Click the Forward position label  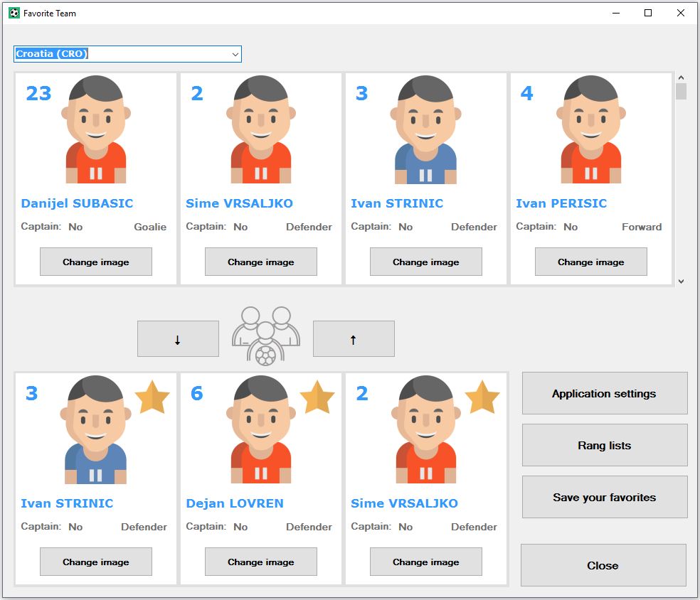[x=642, y=227]
